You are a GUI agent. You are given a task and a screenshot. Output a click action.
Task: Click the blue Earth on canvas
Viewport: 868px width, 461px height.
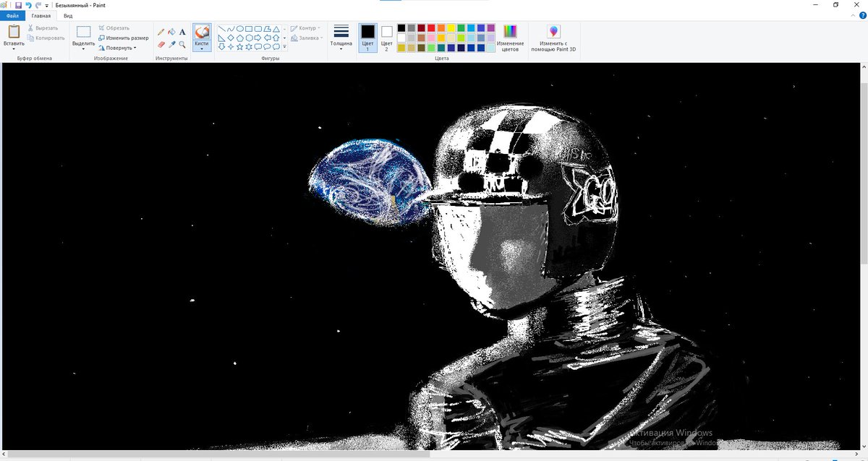click(x=369, y=181)
